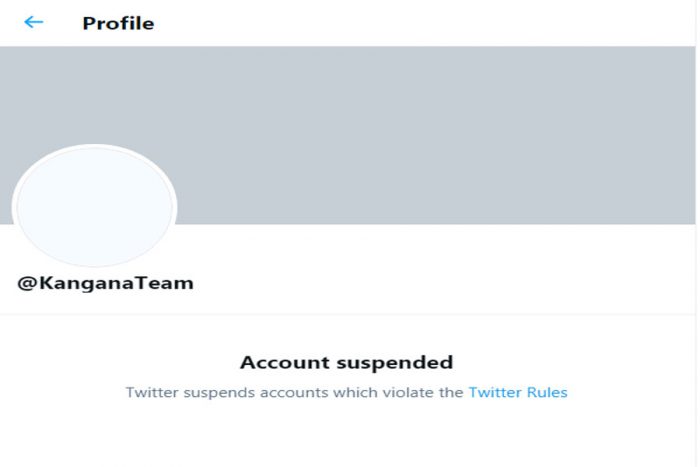Click the empty profile picture circle
Viewport: 700px width, 467px height.
click(94, 207)
